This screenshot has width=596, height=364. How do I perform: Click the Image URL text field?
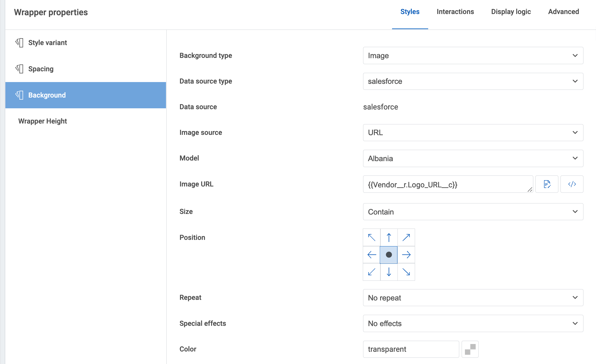pyautogui.click(x=448, y=184)
